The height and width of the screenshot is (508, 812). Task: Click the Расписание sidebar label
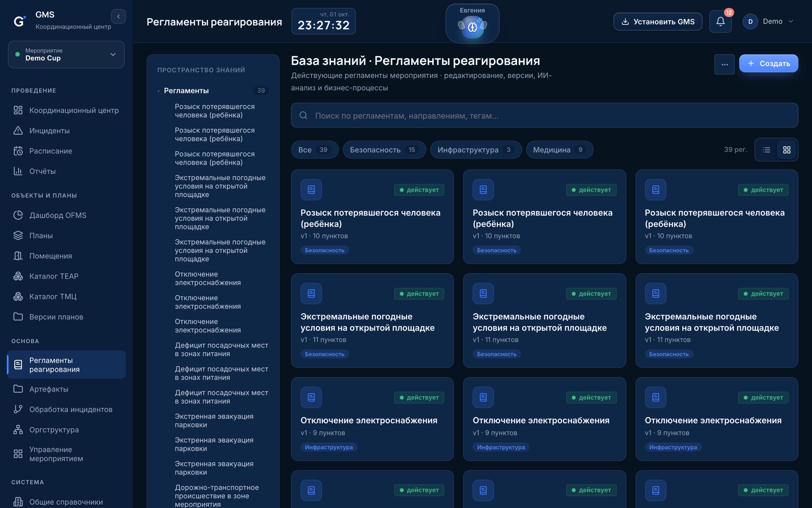pyautogui.click(x=51, y=151)
